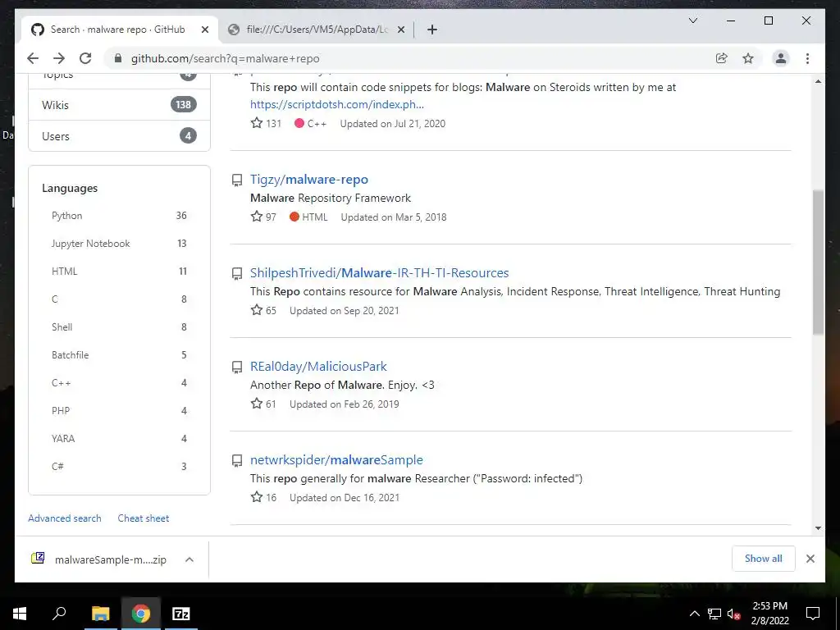The width and height of the screenshot is (840, 630).
Task: Go forward with the browser arrow
Action: [x=59, y=58]
